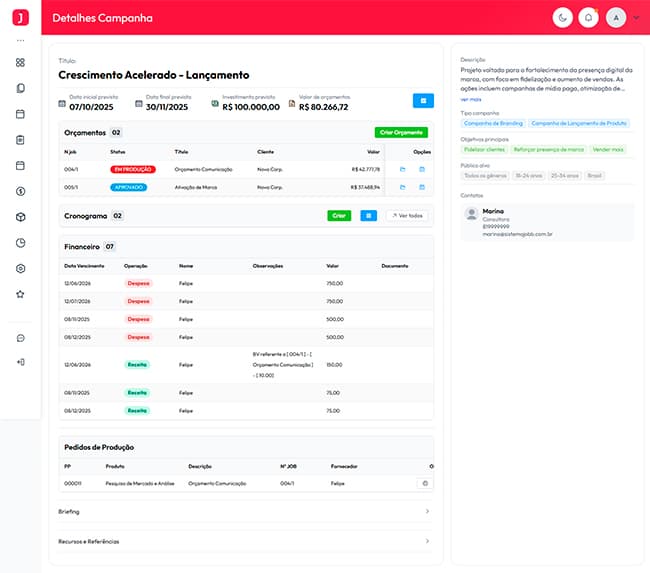The width and height of the screenshot is (650, 573).
Task: Open the gear settings icon in sidebar
Action: (x=20, y=269)
